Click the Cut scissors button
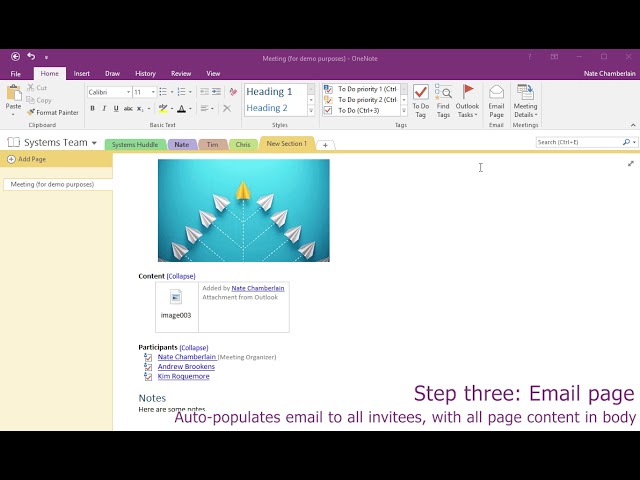 pos(37,88)
